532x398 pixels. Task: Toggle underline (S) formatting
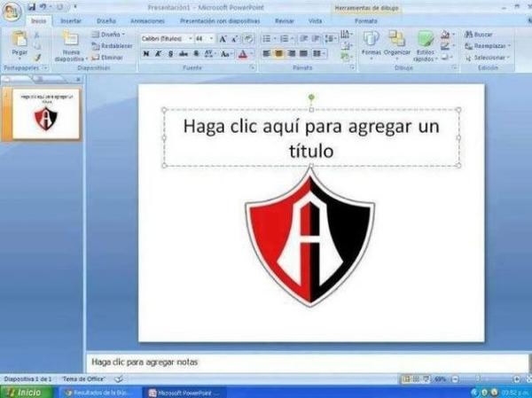(170, 53)
